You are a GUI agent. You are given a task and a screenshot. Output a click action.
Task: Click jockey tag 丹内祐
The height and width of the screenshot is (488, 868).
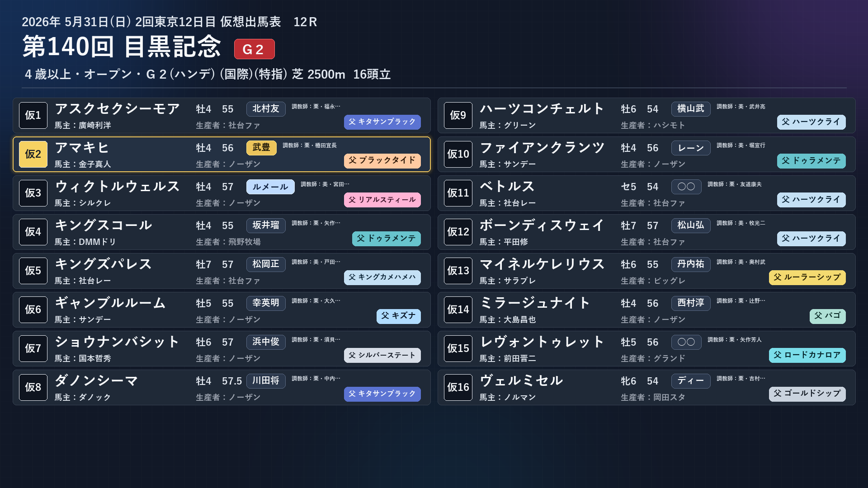(x=691, y=264)
